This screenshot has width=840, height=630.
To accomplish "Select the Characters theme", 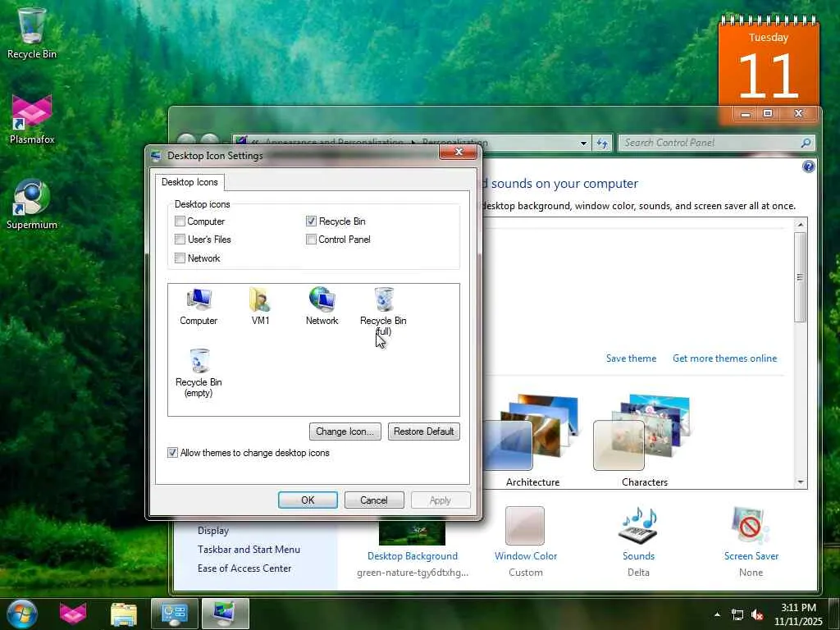I will point(645,441).
